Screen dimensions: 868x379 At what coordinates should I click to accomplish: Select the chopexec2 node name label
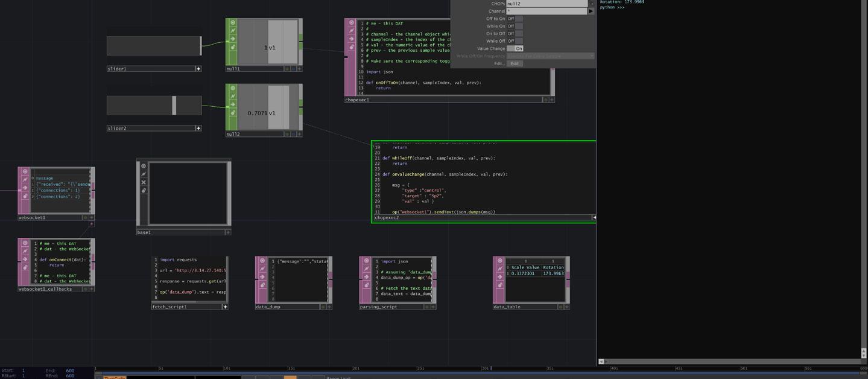tap(387, 217)
